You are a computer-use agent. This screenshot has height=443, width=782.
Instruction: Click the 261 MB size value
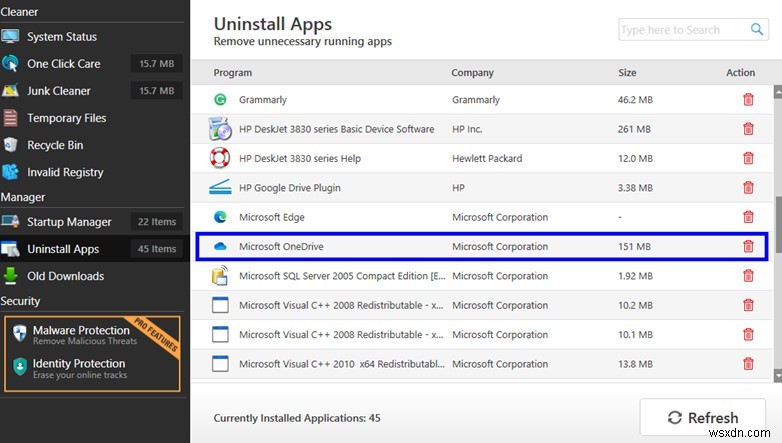click(634, 129)
